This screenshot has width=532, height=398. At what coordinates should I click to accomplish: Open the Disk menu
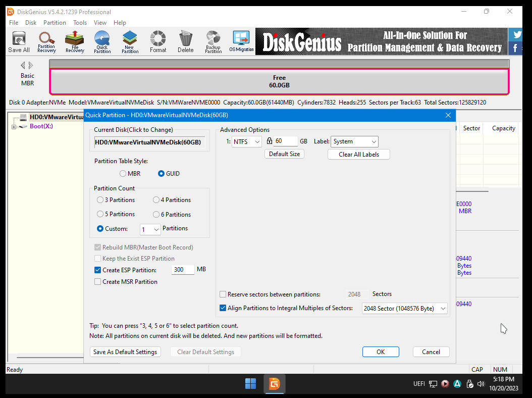(x=30, y=23)
